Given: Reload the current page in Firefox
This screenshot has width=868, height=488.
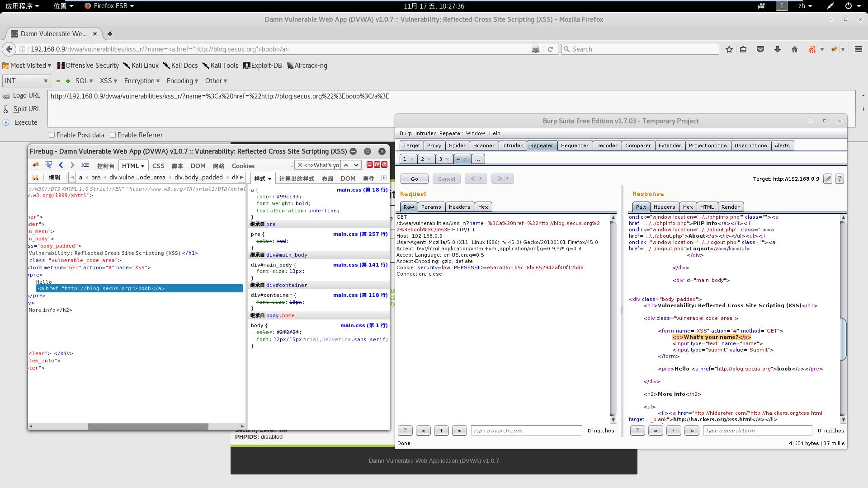Looking at the screenshot, I should [550, 49].
